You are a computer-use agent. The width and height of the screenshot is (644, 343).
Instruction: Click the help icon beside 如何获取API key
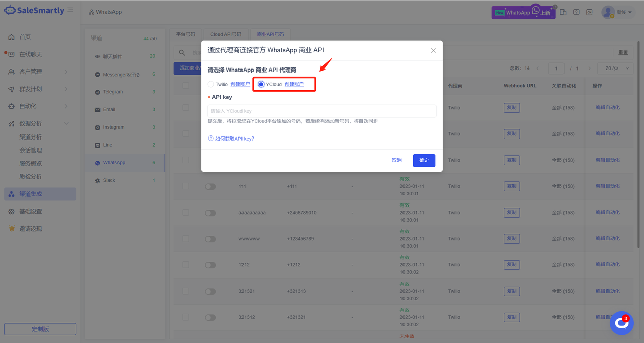pyautogui.click(x=211, y=139)
